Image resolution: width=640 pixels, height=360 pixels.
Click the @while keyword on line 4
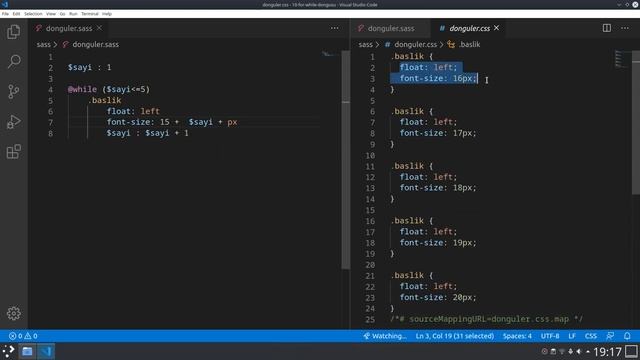click(82, 89)
